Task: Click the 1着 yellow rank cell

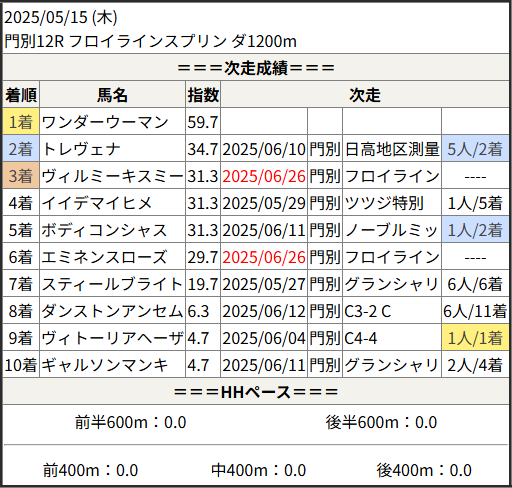Action: click(x=21, y=122)
